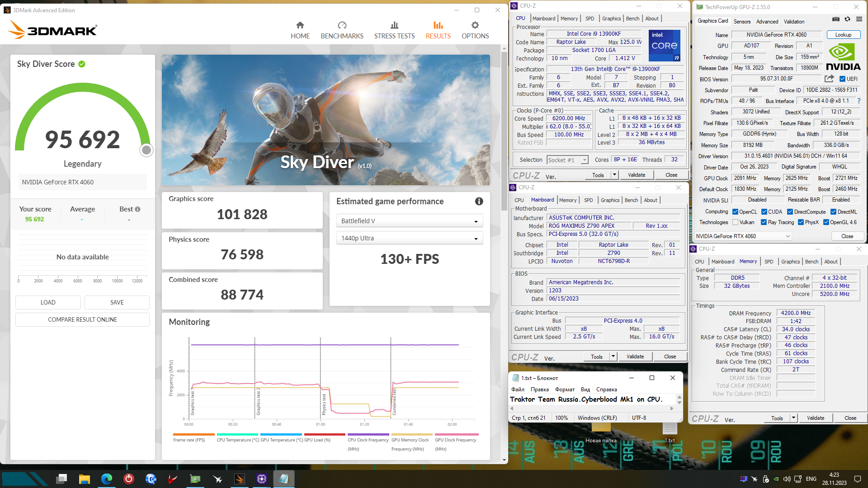Viewport: 868px width, 488px height.
Task: Enable the Vulkan checkbox in GPU-Z
Action: [x=735, y=222]
